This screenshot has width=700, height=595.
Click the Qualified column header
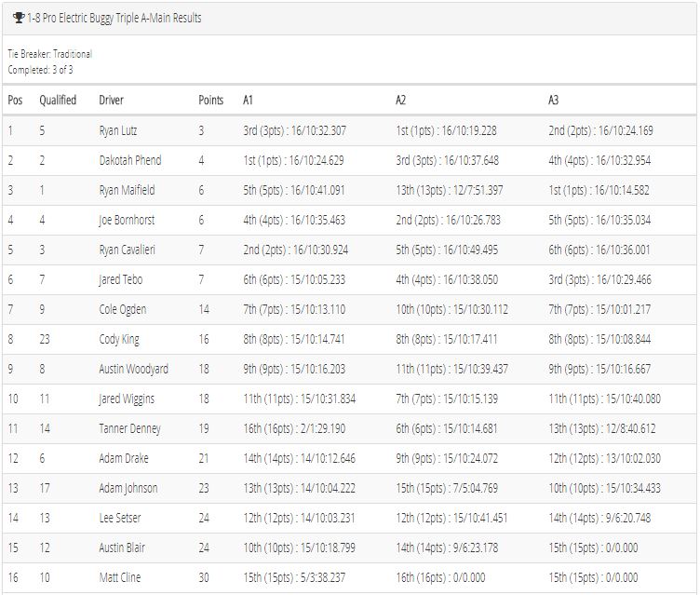pos(58,100)
